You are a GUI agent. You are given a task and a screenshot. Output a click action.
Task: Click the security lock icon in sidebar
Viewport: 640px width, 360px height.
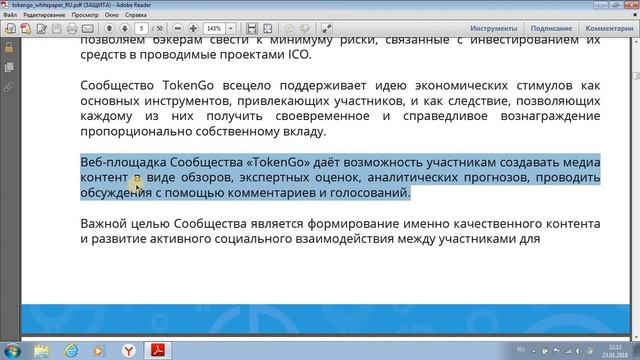(9, 48)
